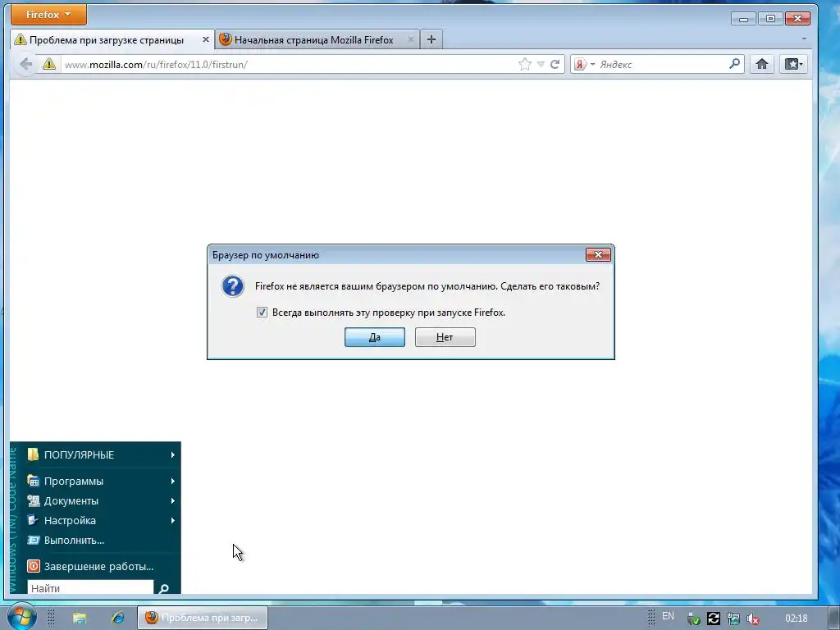
Task: Go back with the back arrow
Action: pyautogui.click(x=25, y=64)
